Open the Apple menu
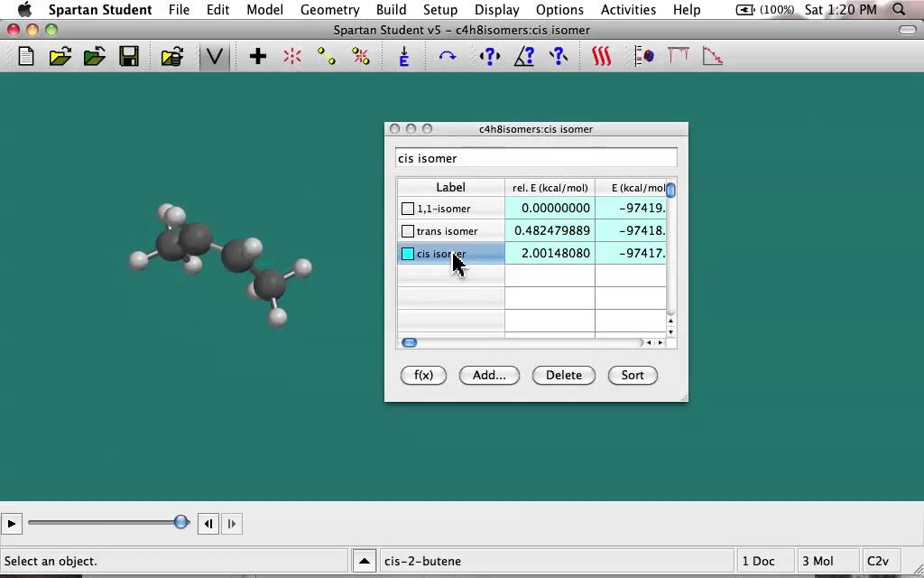 (24, 9)
